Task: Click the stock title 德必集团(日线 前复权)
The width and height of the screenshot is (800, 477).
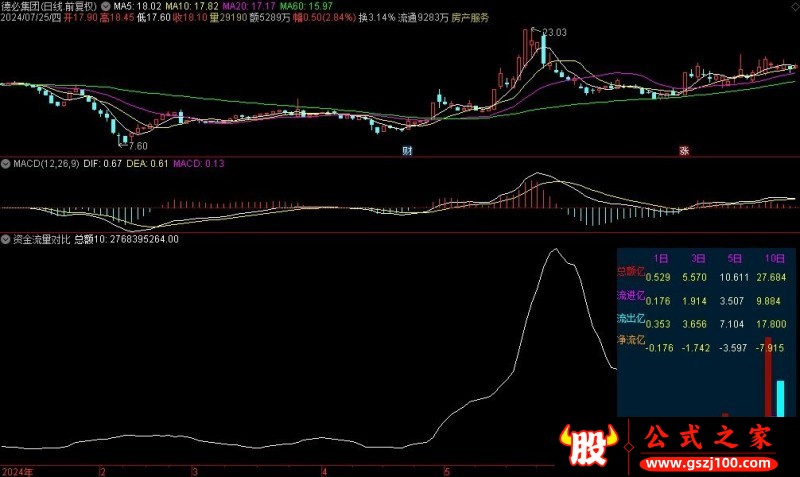Action: (49, 7)
